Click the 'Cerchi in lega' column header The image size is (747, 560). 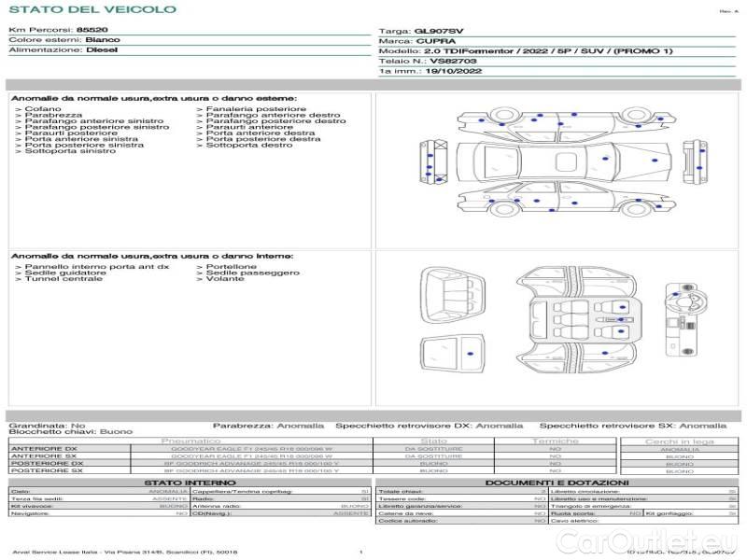pyautogui.click(x=679, y=441)
